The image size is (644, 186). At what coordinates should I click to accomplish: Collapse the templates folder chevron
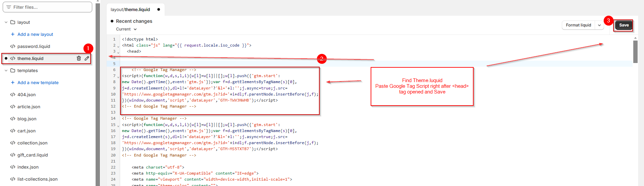6,70
